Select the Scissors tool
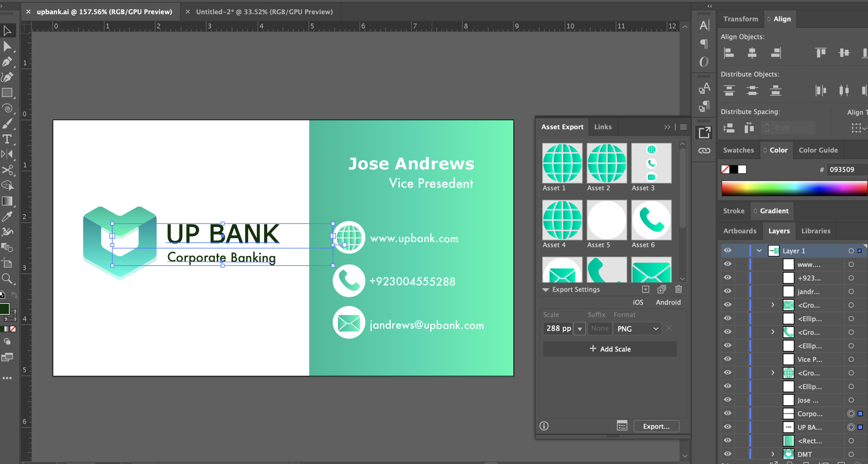Image resolution: width=868 pixels, height=464 pixels. coord(7,170)
